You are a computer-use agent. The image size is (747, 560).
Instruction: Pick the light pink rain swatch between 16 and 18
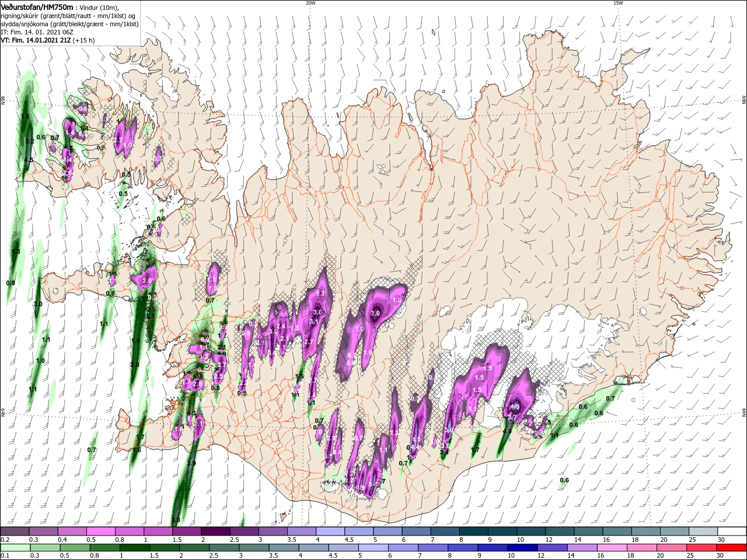tap(611, 548)
